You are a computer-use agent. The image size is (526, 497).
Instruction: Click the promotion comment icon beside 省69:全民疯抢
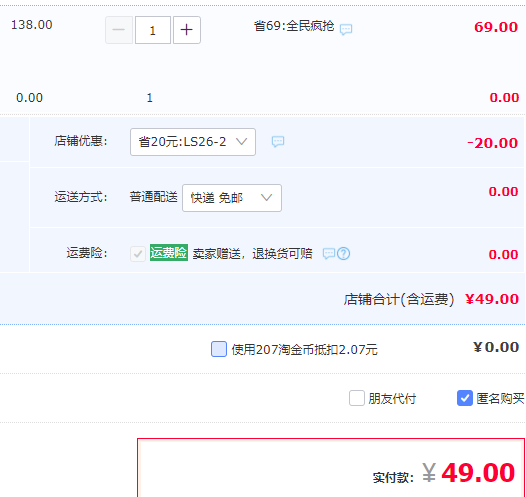tap(346, 30)
